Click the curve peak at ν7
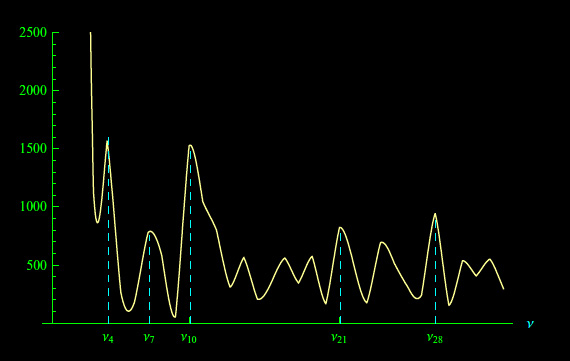The image size is (570, 361). (150, 231)
